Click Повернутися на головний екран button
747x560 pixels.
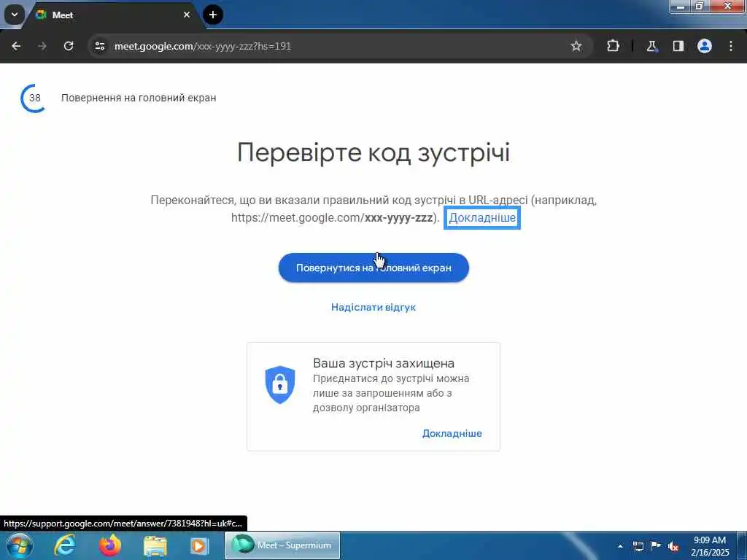[x=373, y=268]
